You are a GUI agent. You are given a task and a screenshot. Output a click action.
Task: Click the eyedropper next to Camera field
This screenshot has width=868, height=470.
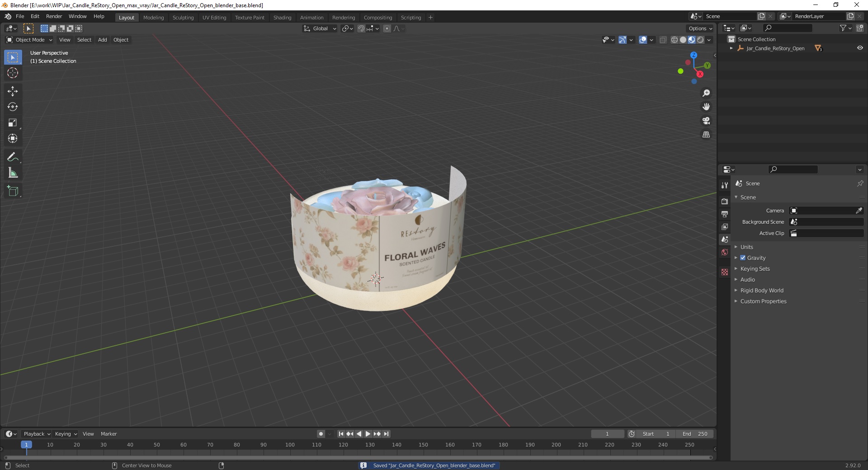point(859,211)
